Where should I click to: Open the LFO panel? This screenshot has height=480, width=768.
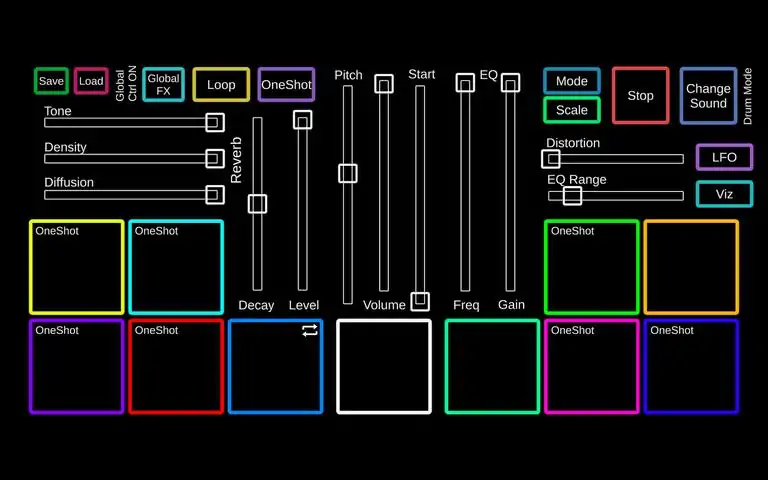click(x=724, y=157)
